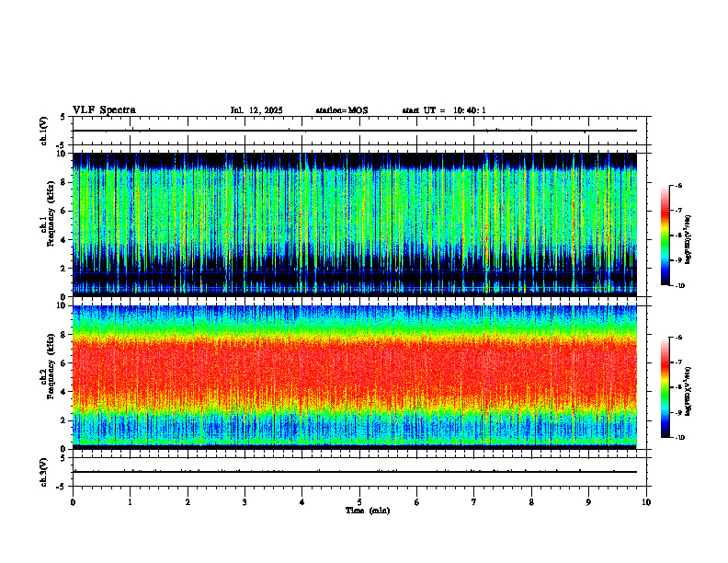728x563 pixels.
Task: Click the "Time (min)" x-axis label
Action: (x=368, y=511)
